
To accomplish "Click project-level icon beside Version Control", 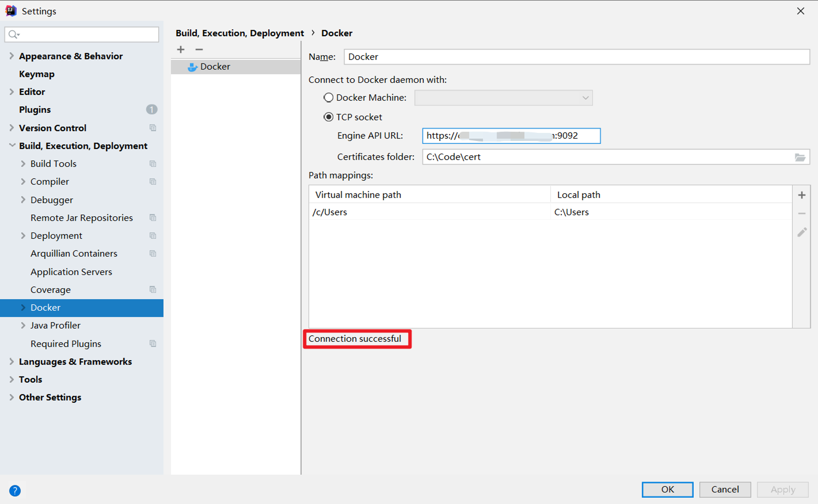I will [153, 128].
